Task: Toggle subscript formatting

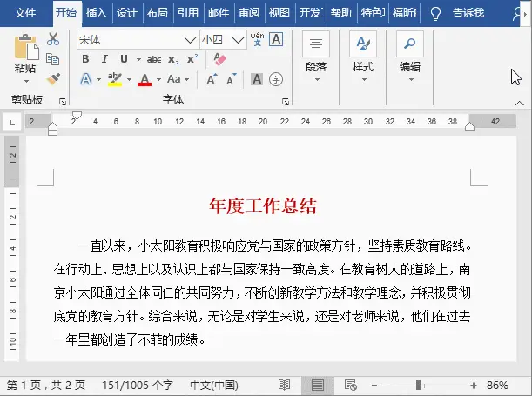Action: 173,60
